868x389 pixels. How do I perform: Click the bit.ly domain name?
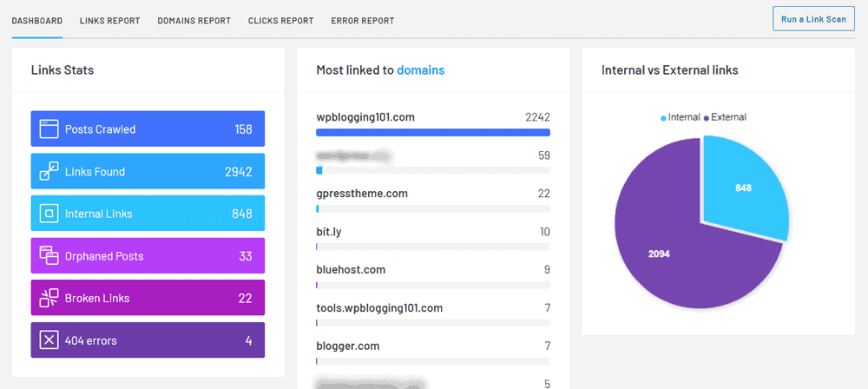click(329, 232)
